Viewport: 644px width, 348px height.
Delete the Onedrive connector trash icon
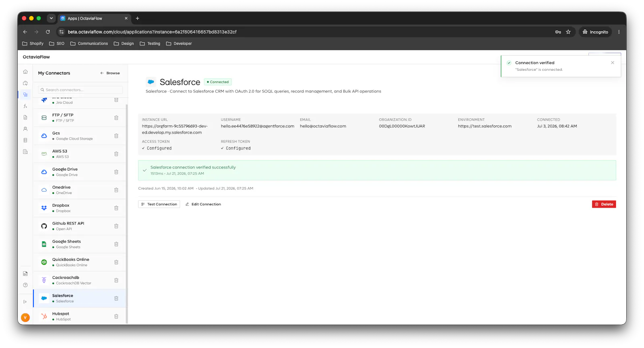tap(116, 190)
